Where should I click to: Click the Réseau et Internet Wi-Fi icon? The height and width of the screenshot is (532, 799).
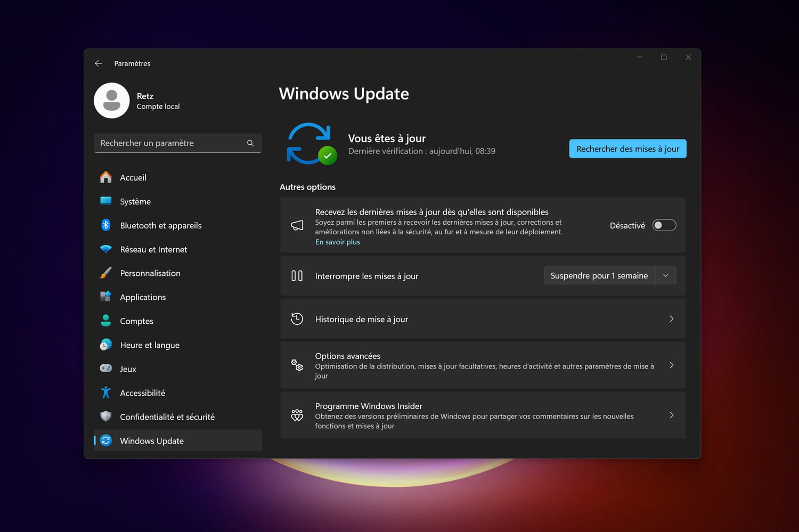(106, 249)
